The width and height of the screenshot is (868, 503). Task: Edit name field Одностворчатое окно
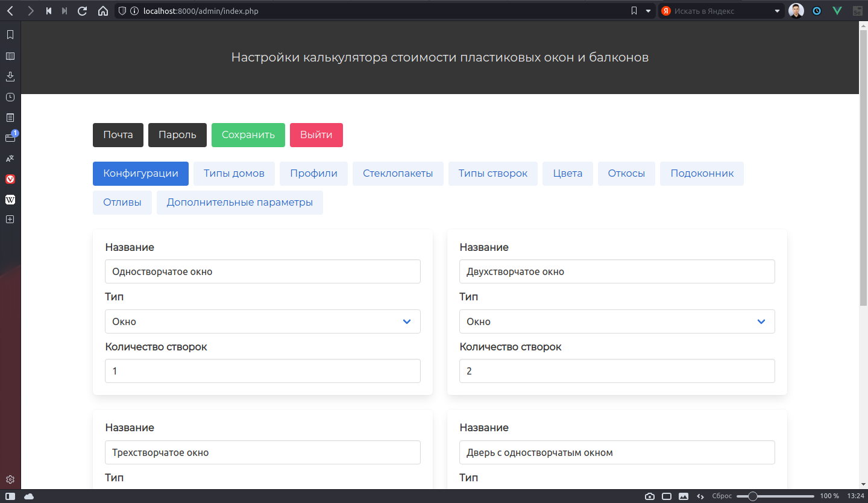[x=263, y=271]
